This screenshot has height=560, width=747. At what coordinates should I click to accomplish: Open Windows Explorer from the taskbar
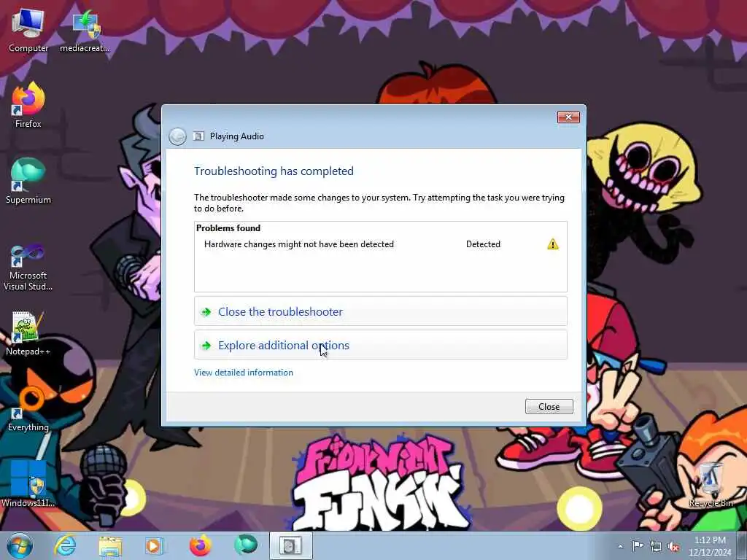[x=110, y=545]
